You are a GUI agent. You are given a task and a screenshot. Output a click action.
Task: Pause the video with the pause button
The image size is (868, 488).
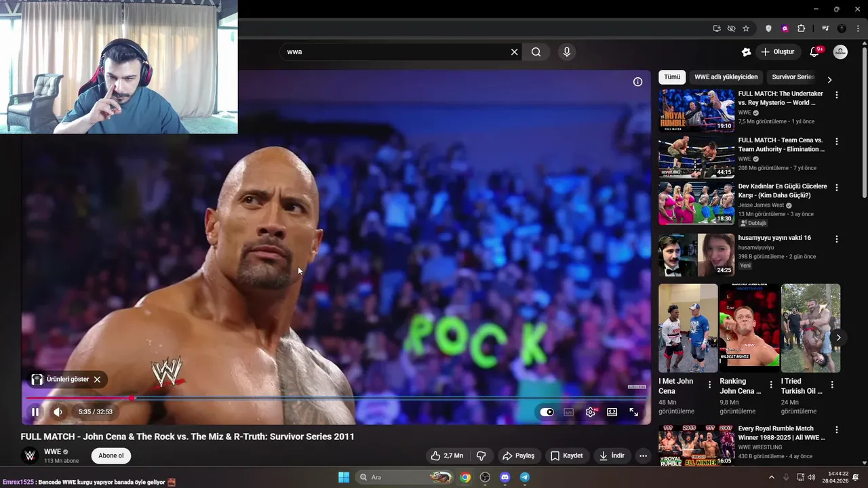pyautogui.click(x=35, y=411)
